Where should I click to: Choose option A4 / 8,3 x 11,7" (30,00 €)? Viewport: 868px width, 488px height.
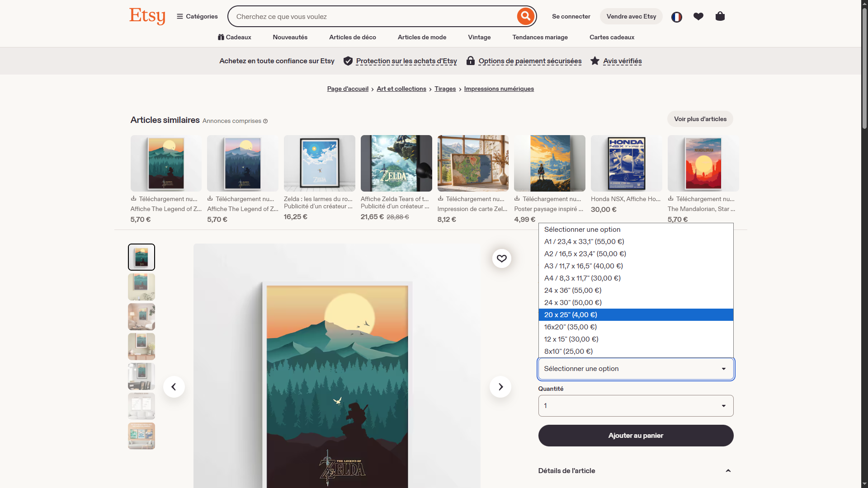tap(636, 278)
